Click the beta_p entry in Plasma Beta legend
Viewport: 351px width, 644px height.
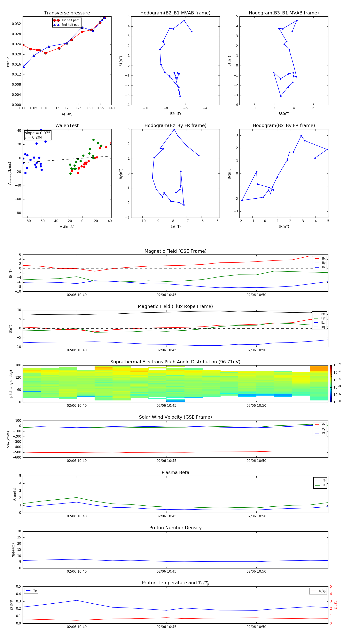pyautogui.click(x=320, y=480)
